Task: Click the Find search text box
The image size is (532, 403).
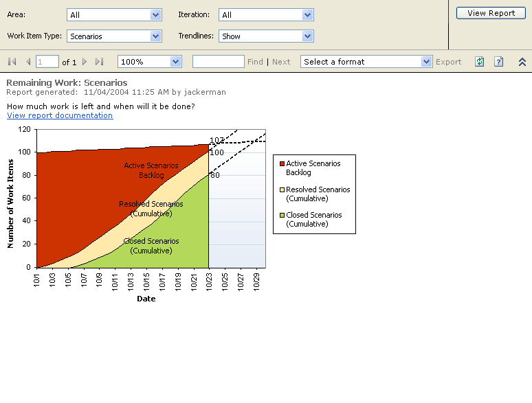Action: [x=218, y=62]
